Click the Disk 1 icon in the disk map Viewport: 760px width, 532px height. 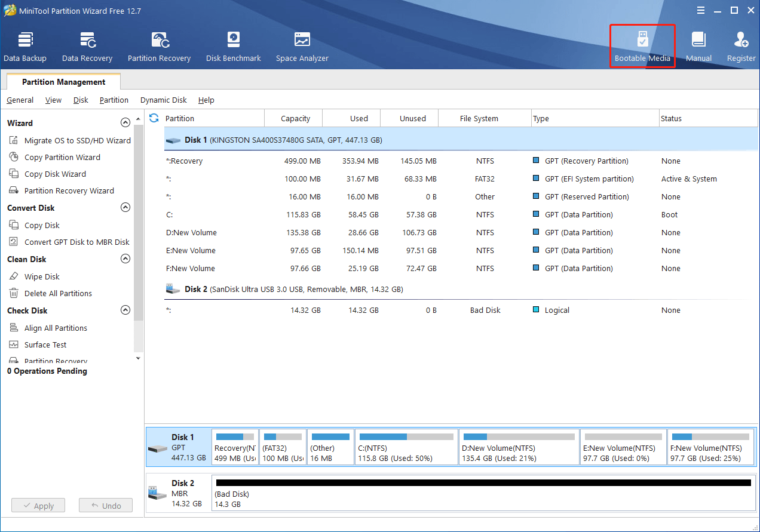click(x=158, y=448)
